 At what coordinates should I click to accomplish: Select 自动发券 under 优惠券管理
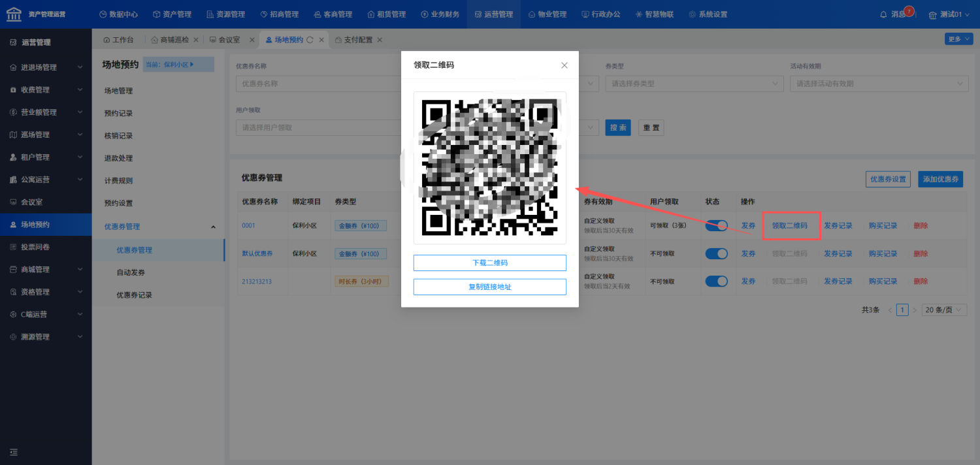click(131, 272)
